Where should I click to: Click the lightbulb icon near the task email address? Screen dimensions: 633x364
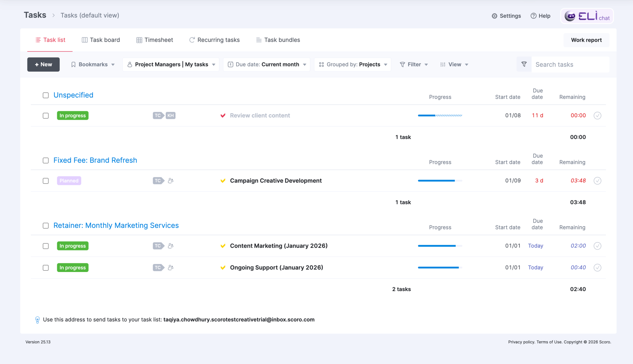click(37, 320)
